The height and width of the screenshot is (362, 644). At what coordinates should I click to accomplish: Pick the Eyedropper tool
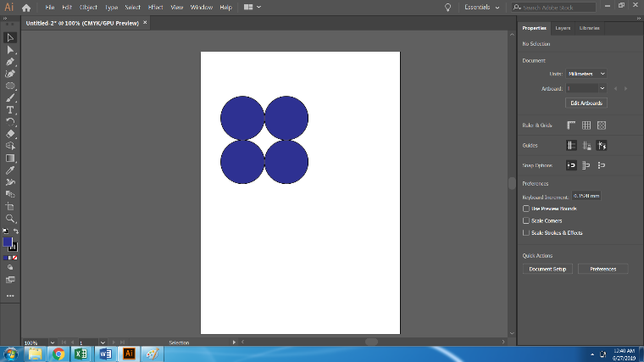tap(10, 170)
